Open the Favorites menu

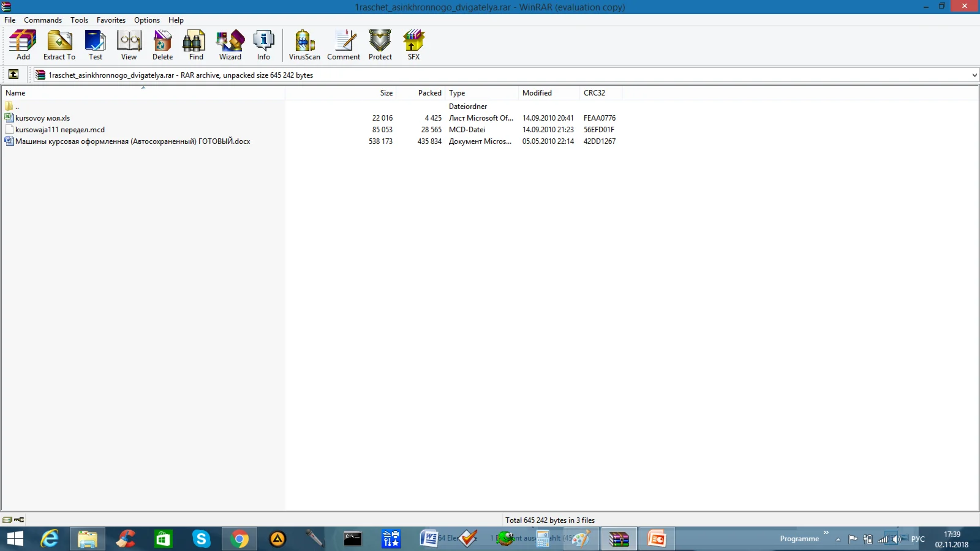point(111,20)
